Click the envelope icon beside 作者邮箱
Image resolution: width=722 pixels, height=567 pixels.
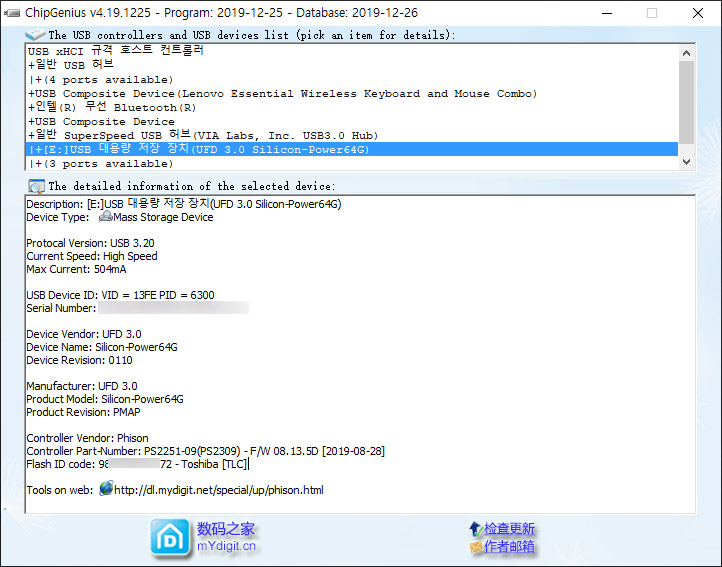tap(476, 547)
